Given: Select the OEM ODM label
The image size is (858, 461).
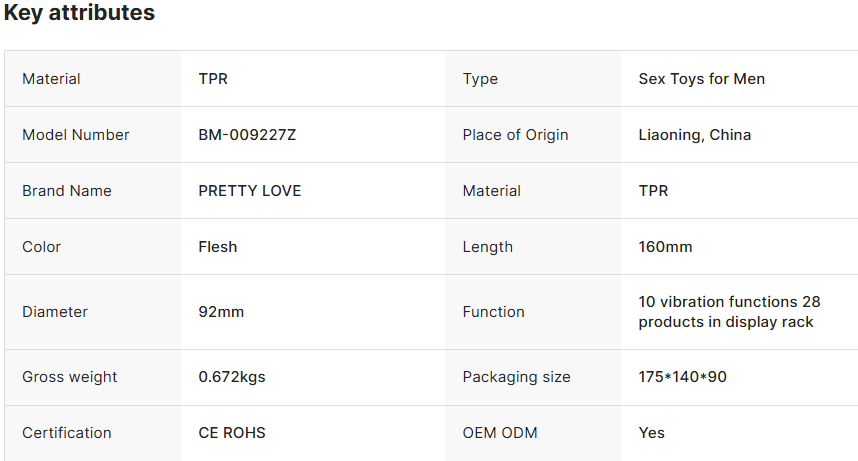Looking at the screenshot, I should [x=500, y=433].
